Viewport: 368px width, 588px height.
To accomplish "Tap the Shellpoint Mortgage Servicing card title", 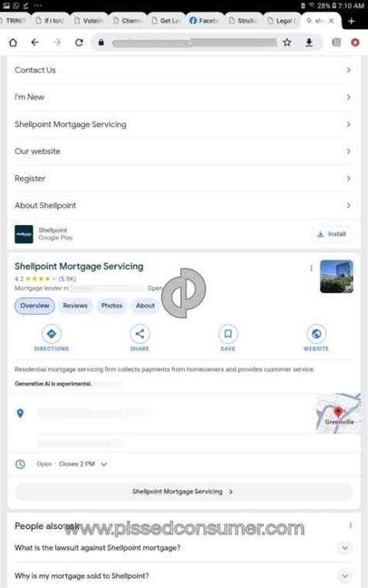I will 78,266.
